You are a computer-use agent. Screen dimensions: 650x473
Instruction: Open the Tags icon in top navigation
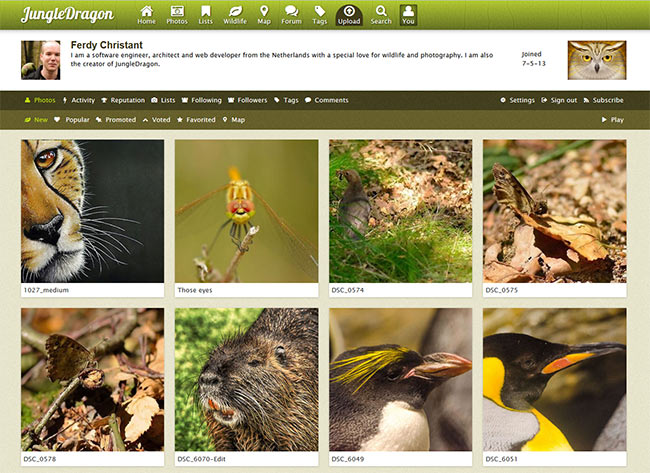tap(320, 15)
